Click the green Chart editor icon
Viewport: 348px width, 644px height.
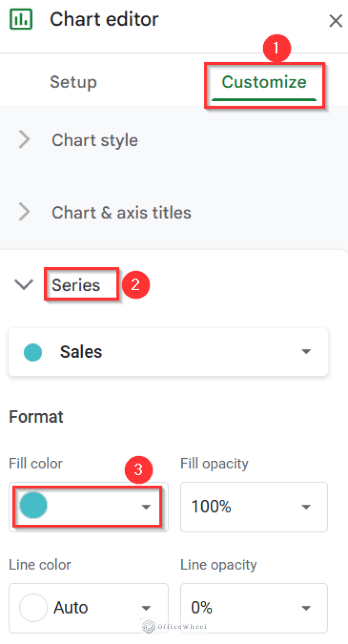pyautogui.click(x=21, y=19)
